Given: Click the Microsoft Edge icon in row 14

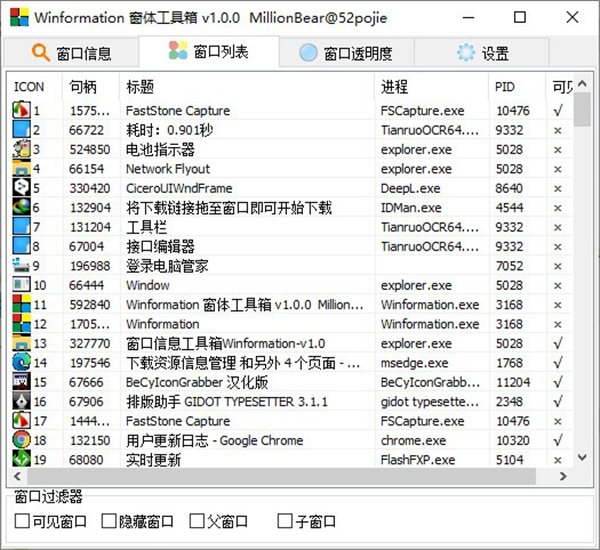Looking at the screenshot, I should 22,363.
